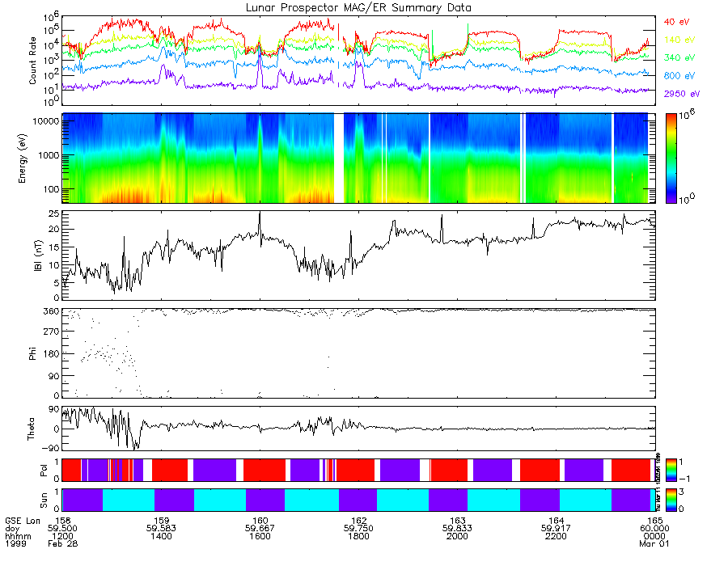Click the Pol panel color scale bar
Viewport: 728px width, 566px height.
click(x=671, y=470)
